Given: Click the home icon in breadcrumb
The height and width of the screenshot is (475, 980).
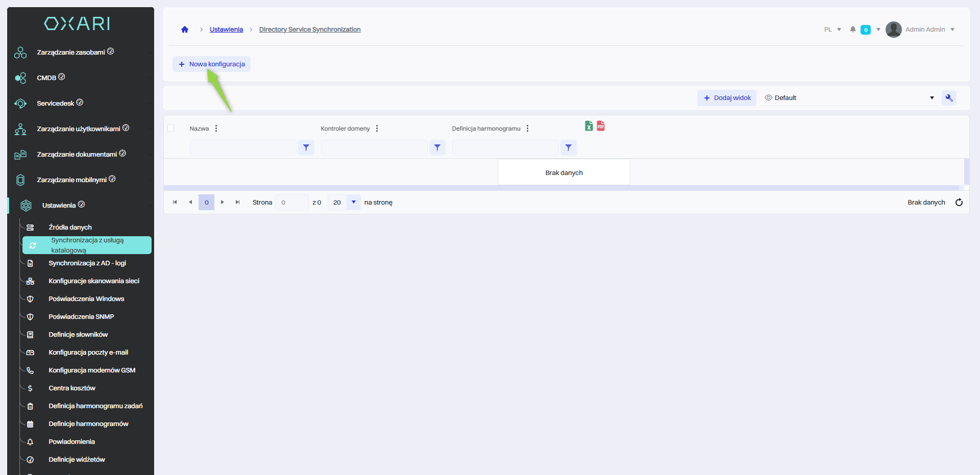Looking at the screenshot, I should tap(185, 30).
